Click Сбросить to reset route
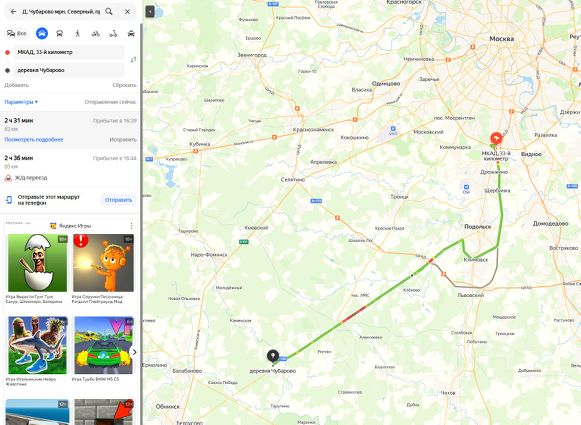 124,85
